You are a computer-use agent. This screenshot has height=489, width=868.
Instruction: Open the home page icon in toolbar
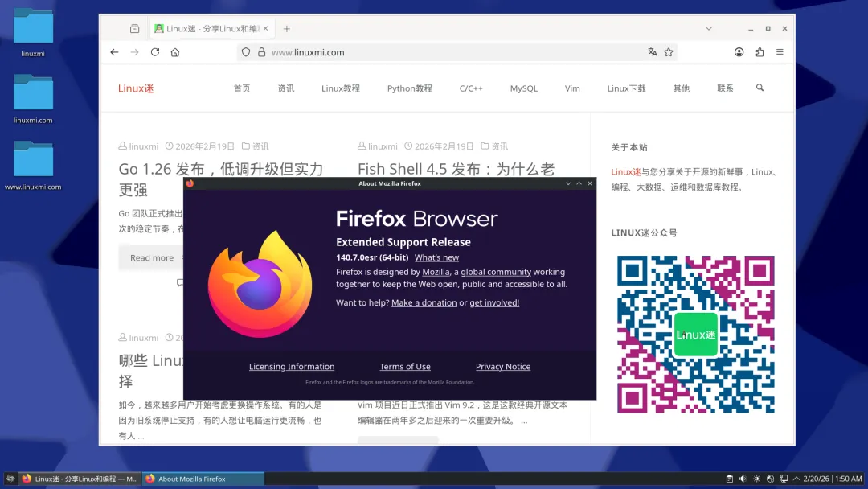pyautogui.click(x=175, y=52)
